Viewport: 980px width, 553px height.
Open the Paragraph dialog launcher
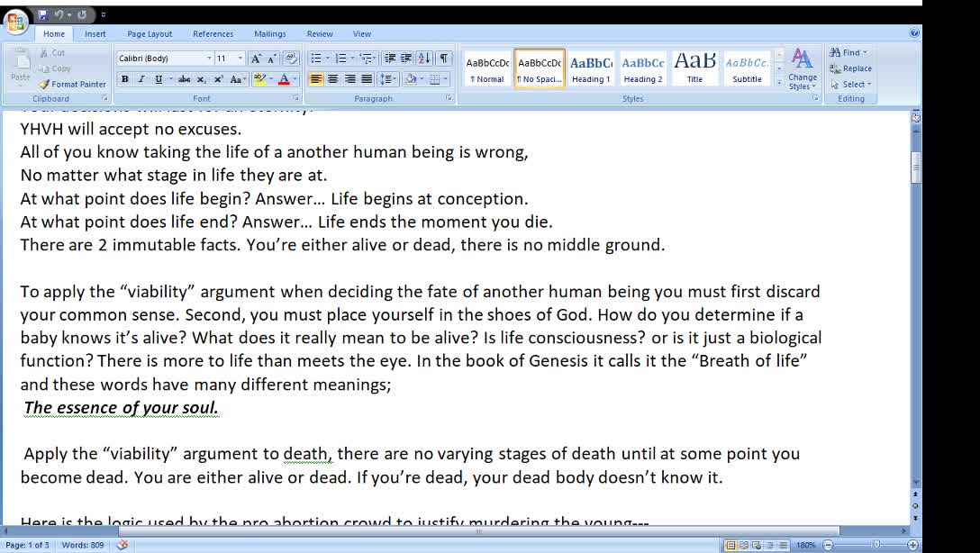(449, 99)
